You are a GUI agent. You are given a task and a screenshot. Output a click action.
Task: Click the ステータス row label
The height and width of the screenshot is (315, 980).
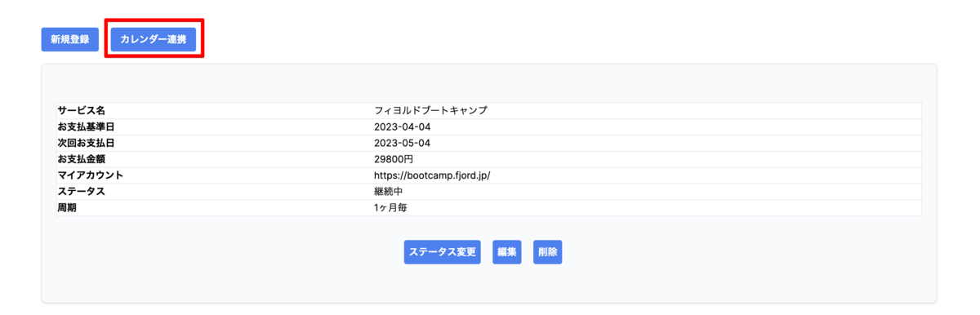[81, 192]
